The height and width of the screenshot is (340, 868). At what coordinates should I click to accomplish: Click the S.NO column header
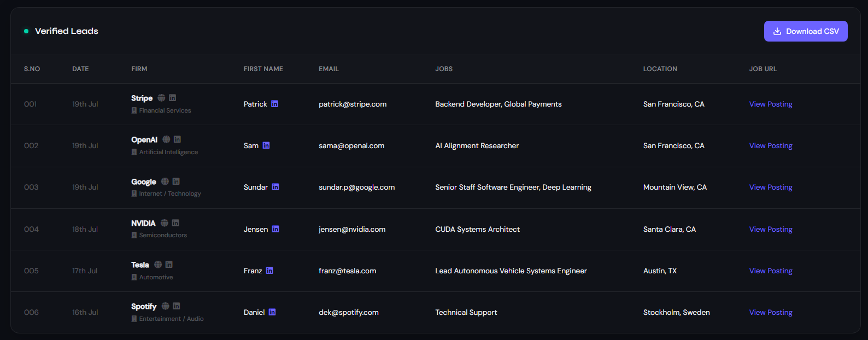(32, 69)
